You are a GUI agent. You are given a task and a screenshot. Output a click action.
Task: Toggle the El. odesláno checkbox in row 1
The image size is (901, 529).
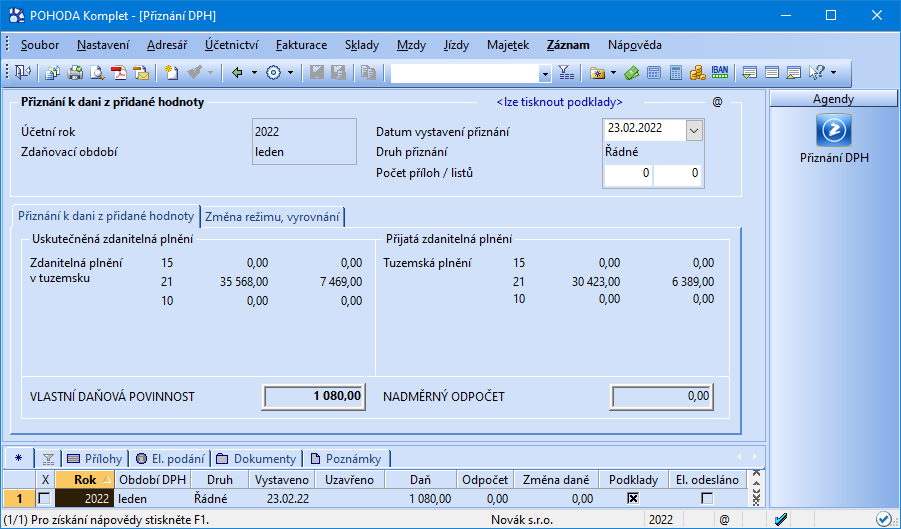point(707,499)
